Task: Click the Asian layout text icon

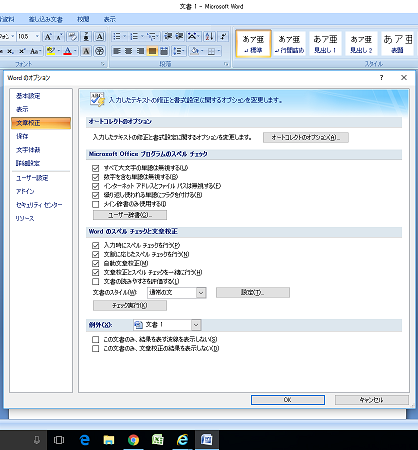Action: point(192,36)
